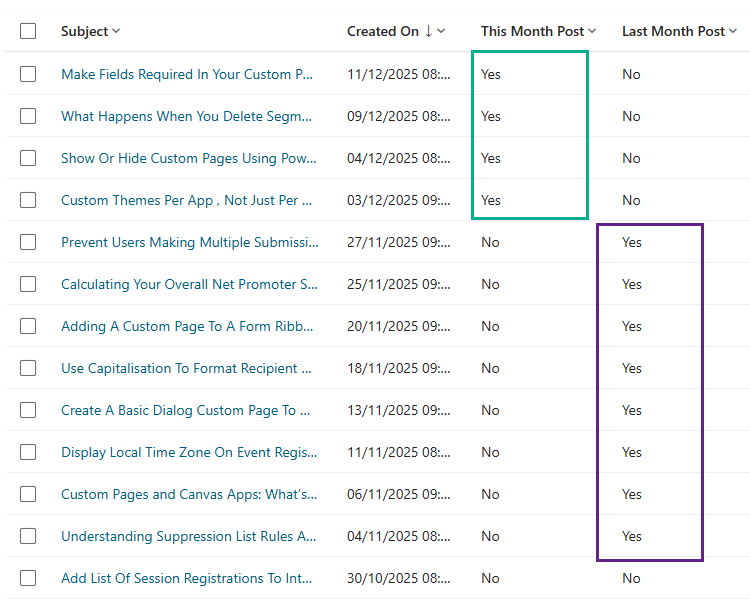
Task: Tick checkbox beside 'Calculating Your Overall Net Promoter'
Action: [28, 284]
